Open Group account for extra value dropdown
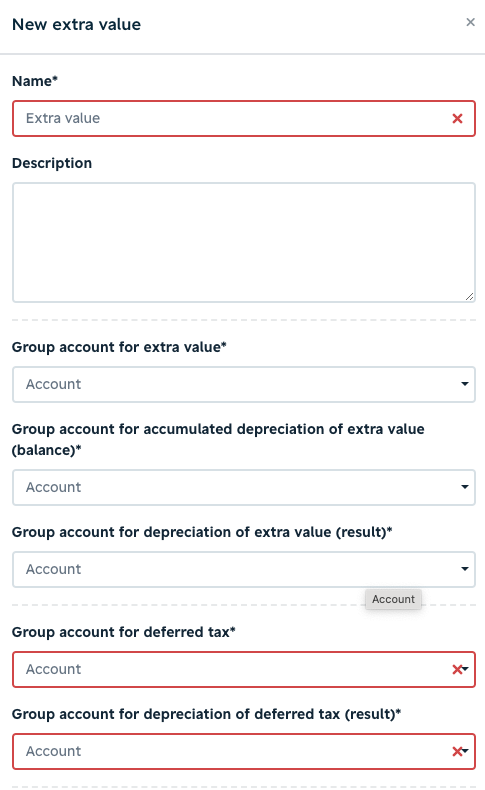485x790 pixels. pos(244,384)
